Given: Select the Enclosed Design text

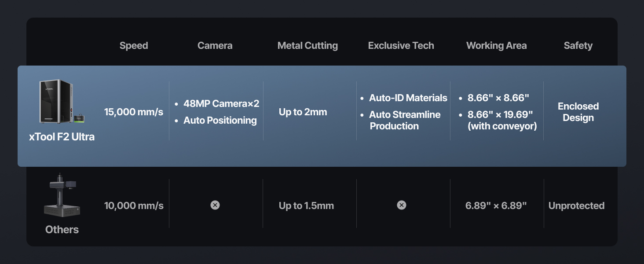Looking at the screenshot, I should (578, 112).
